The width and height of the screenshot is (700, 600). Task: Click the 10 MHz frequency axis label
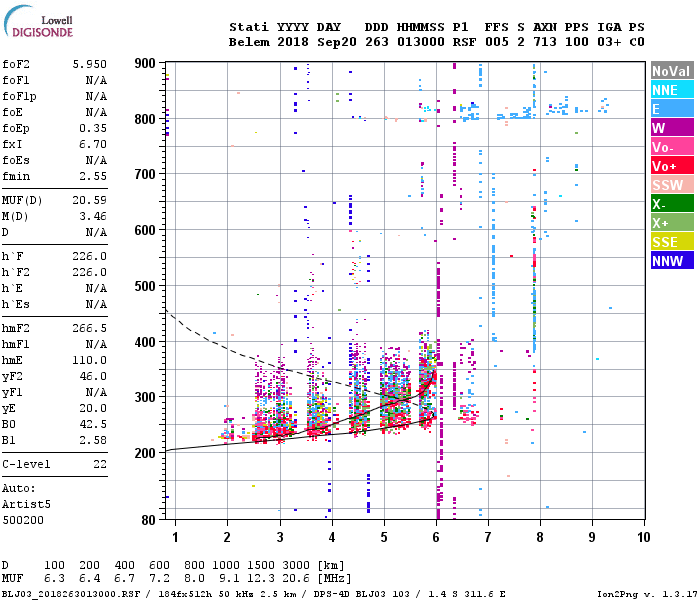pos(643,537)
